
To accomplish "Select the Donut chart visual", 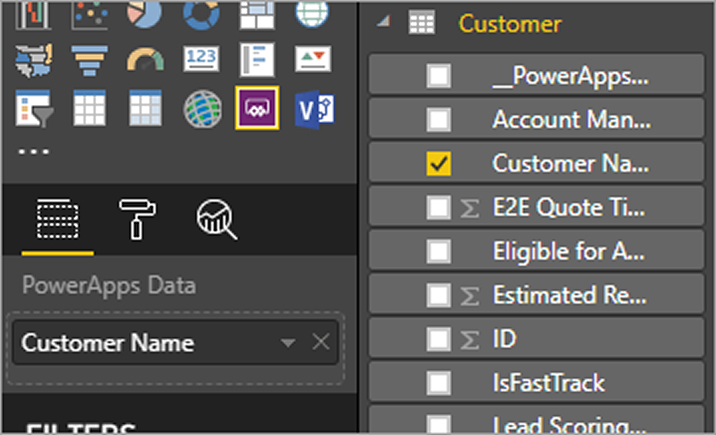I will click(201, 14).
